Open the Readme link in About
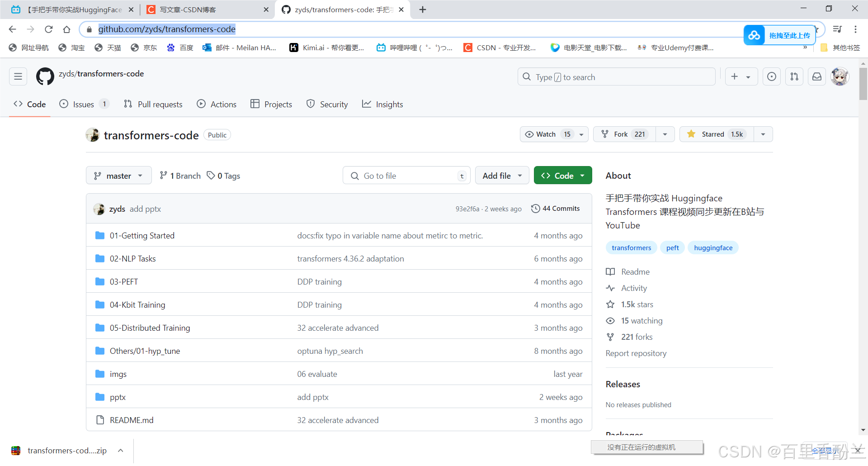Image resolution: width=868 pixels, height=466 pixels. pyautogui.click(x=635, y=272)
